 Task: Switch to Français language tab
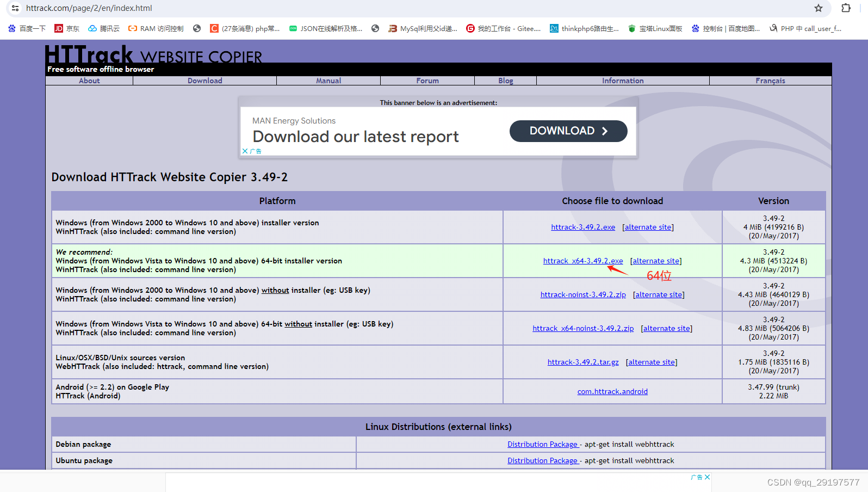click(770, 81)
